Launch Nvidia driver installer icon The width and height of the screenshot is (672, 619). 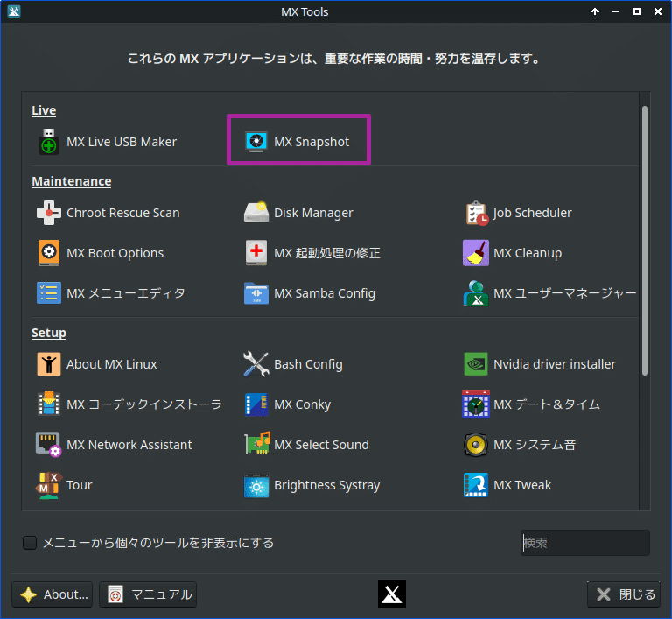coord(476,364)
